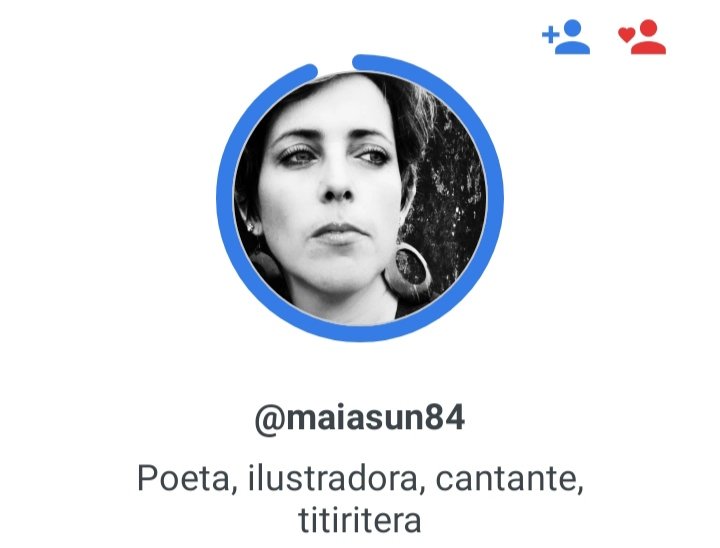Select the word titiritera in the bio
720x548 pixels.
(x=360, y=520)
